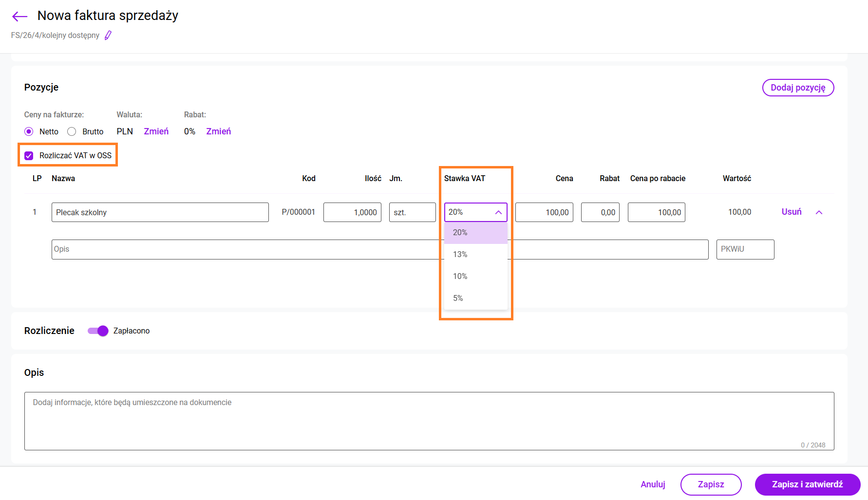Select Netto price radio button
Viewport: 868px width, 500px height.
pos(29,131)
